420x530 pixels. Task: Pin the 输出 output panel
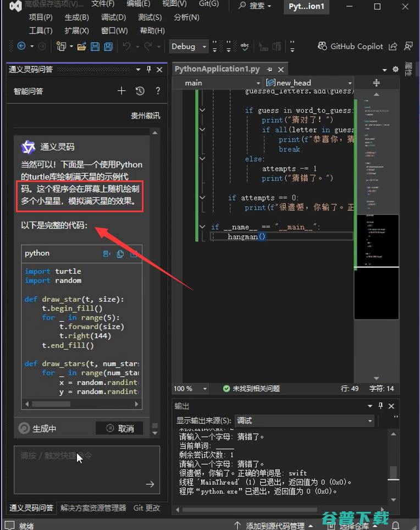380,406
